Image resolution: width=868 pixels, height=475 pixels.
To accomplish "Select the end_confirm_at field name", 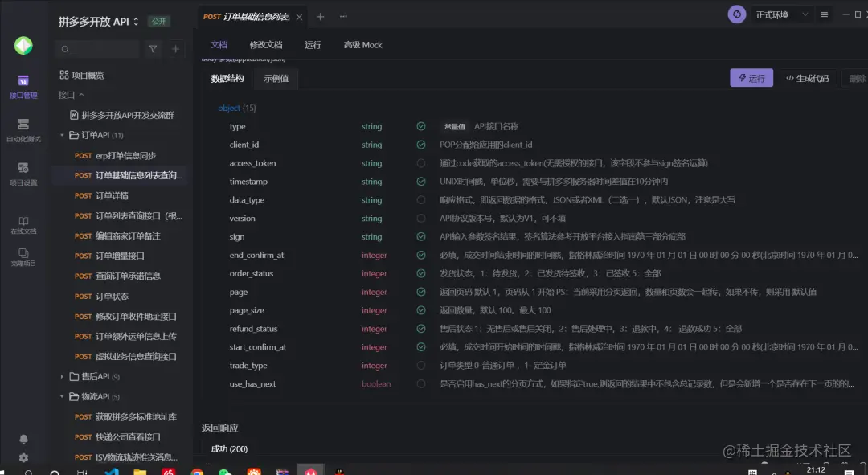I will 256,256.
